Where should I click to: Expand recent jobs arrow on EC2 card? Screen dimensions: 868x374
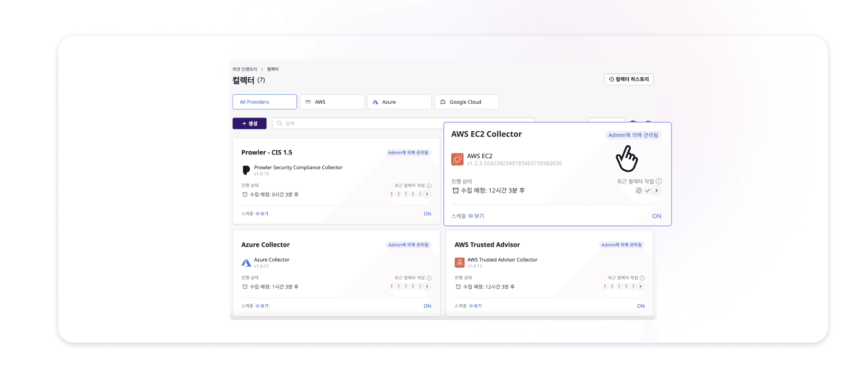[x=657, y=190]
